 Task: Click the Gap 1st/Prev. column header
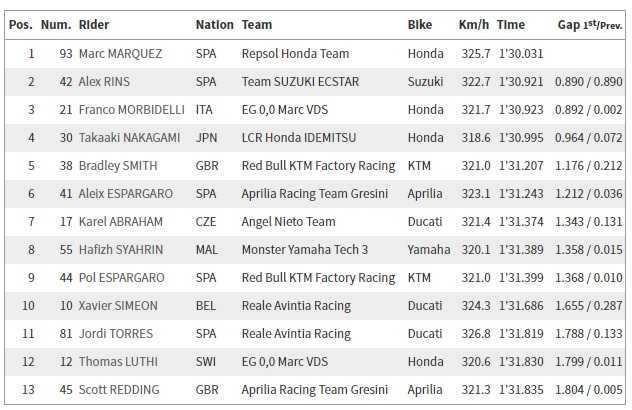pos(590,25)
